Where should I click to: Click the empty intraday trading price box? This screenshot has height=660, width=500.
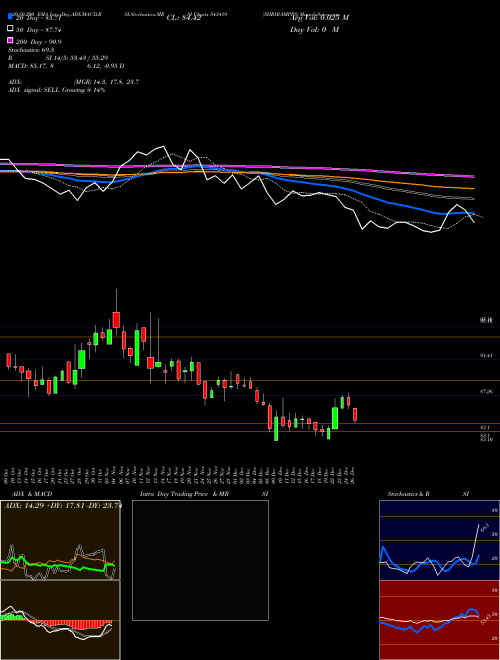pyautogui.click(x=200, y=560)
